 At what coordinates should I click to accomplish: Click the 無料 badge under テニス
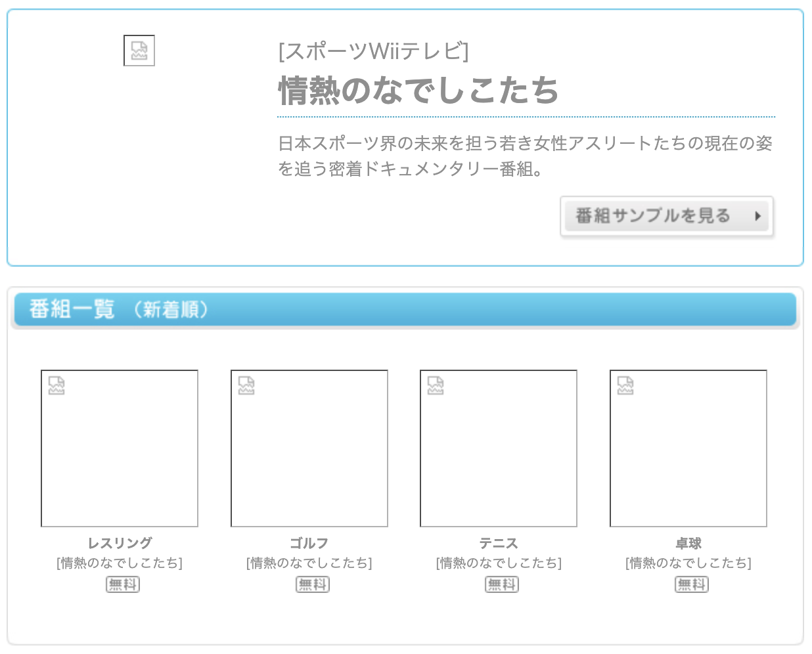tap(501, 584)
